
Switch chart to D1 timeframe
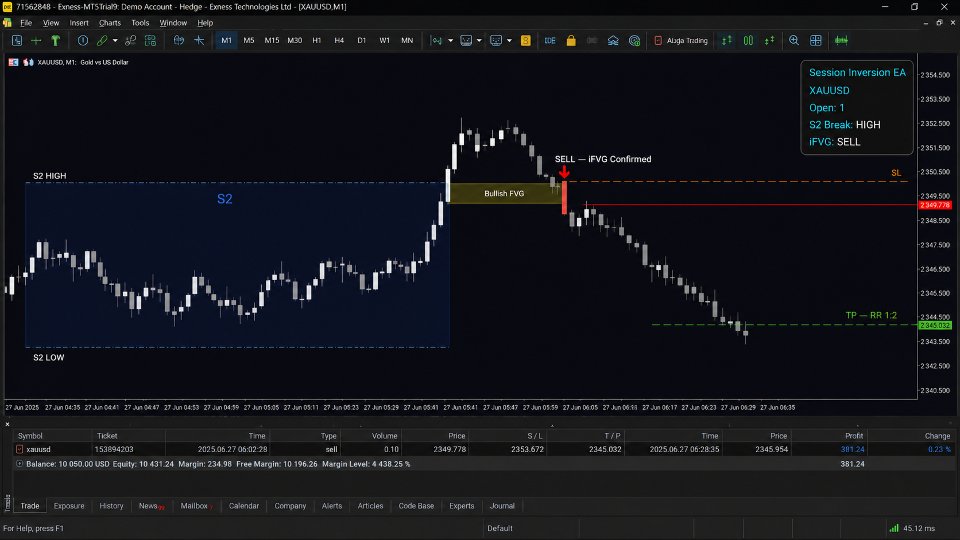(362, 40)
